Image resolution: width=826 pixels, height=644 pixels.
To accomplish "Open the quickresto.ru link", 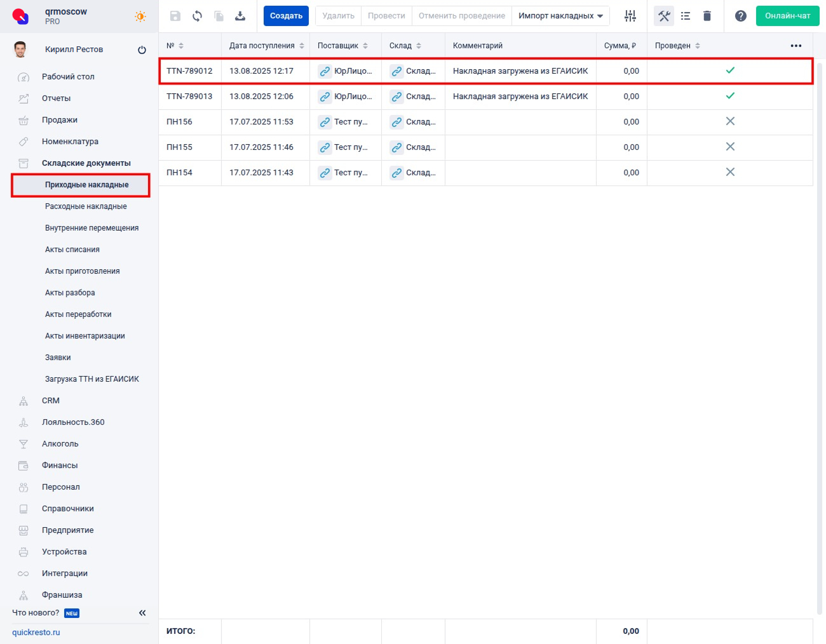I will pyautogui.click(x=36, y=633).
